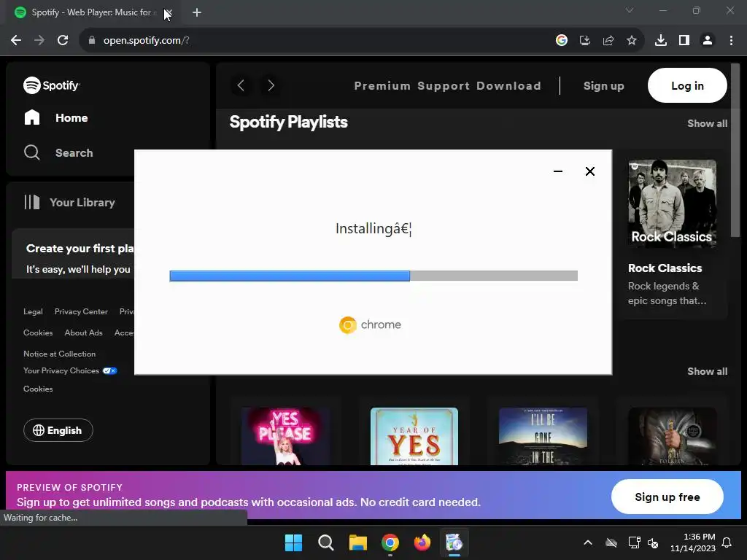The width and height of the screenshot is (747, 560).
Task: Minimize the Chrome installer dialog
Action: [558, 171]
